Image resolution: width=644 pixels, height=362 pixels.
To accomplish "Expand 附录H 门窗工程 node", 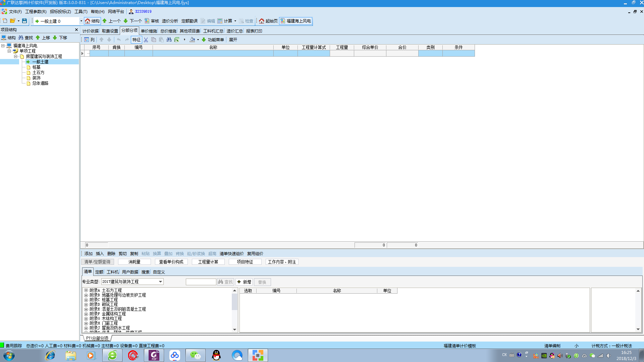I will (86, 323).
